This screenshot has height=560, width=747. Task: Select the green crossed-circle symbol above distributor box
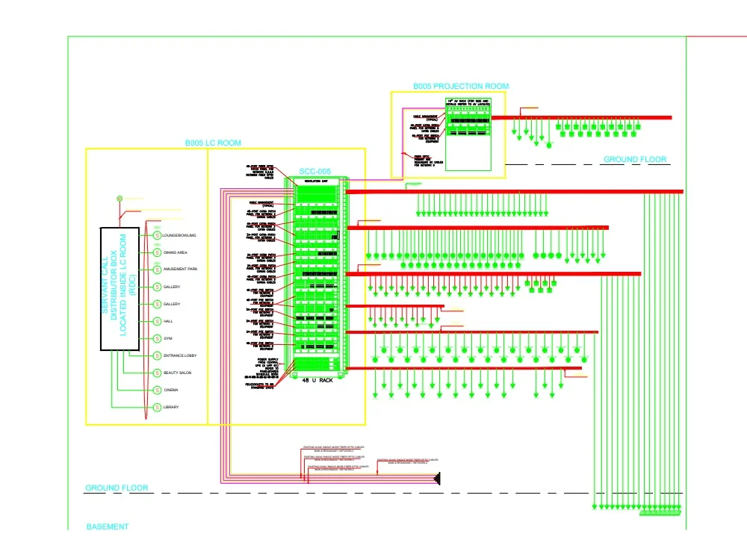tap(119, 198)
